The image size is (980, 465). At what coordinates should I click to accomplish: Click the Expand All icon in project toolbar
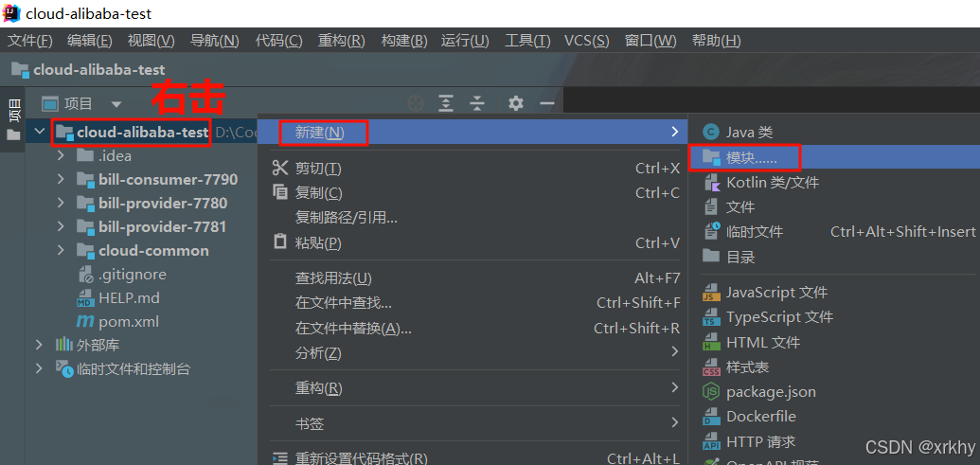click(446, 104)
